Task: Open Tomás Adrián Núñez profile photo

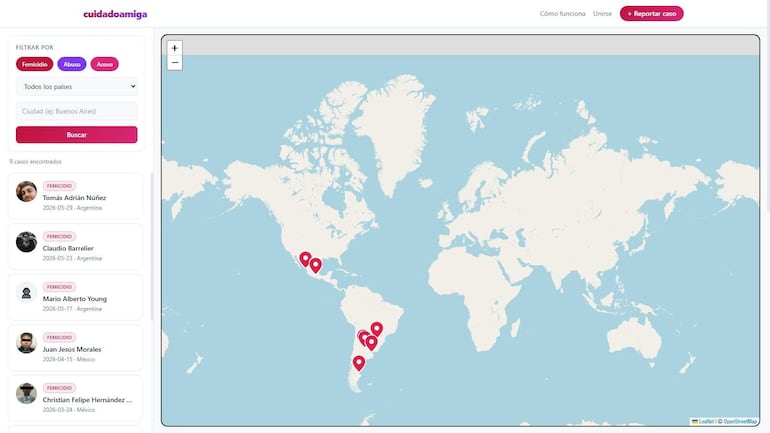Action: coord(27,191)
